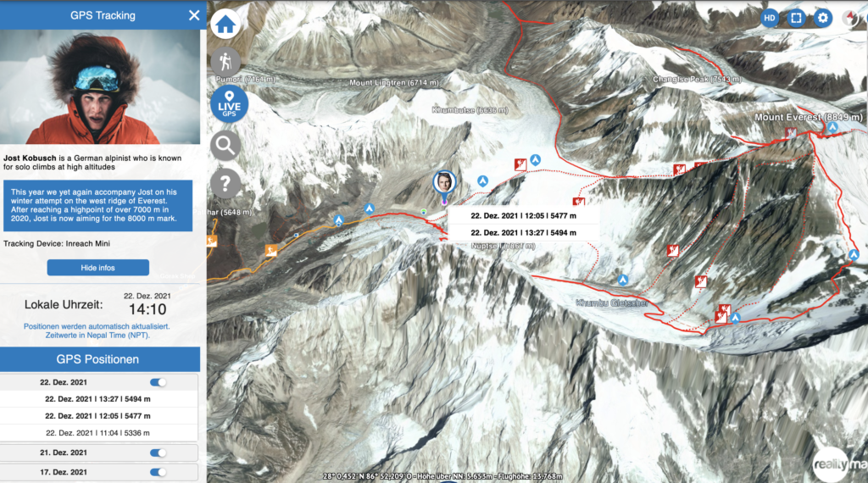Screen dimensions: 868x483
Task: Go to the home view icon
Action: [x=225, y=25]
